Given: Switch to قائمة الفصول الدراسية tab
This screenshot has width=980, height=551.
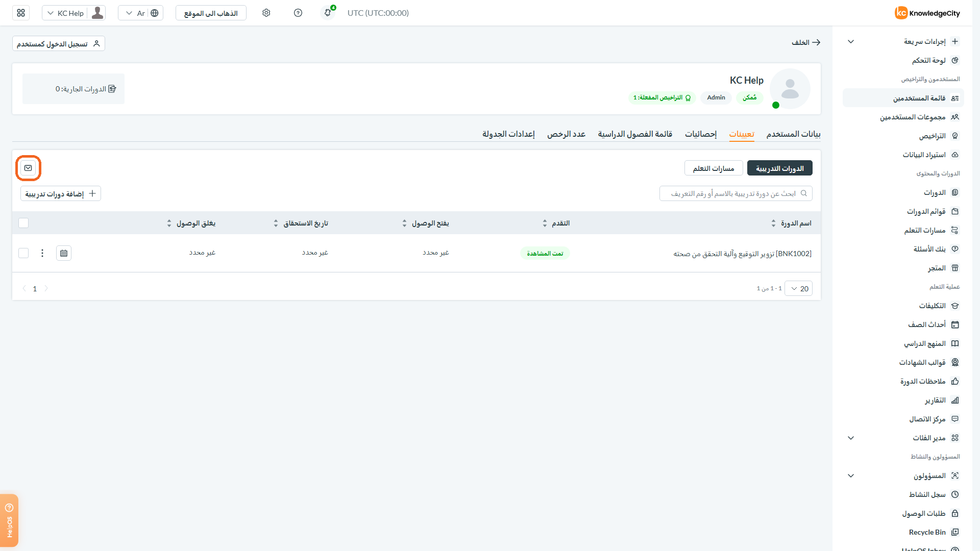Looking at the screenshot, I should click(x=635, y=134).
